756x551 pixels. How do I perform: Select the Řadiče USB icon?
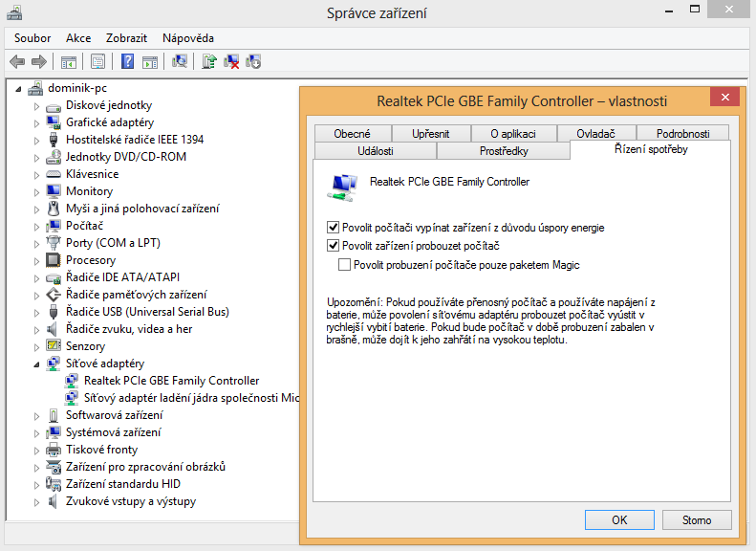(x=54, y=312)
